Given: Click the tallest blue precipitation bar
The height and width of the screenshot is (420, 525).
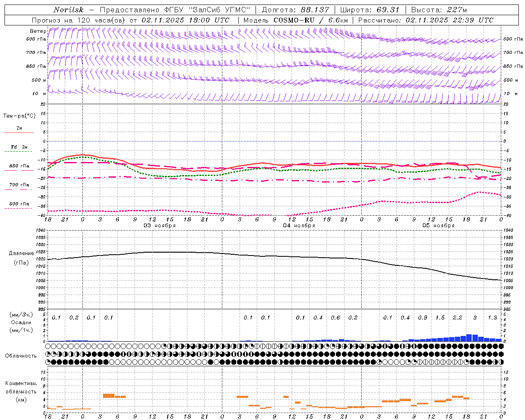Looking at the screenshot, I should pos(469,338).
